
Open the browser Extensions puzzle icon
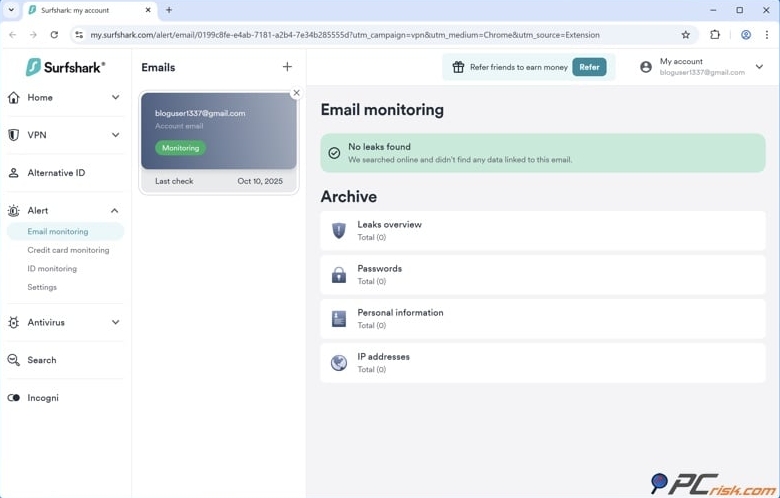point(715,35)
